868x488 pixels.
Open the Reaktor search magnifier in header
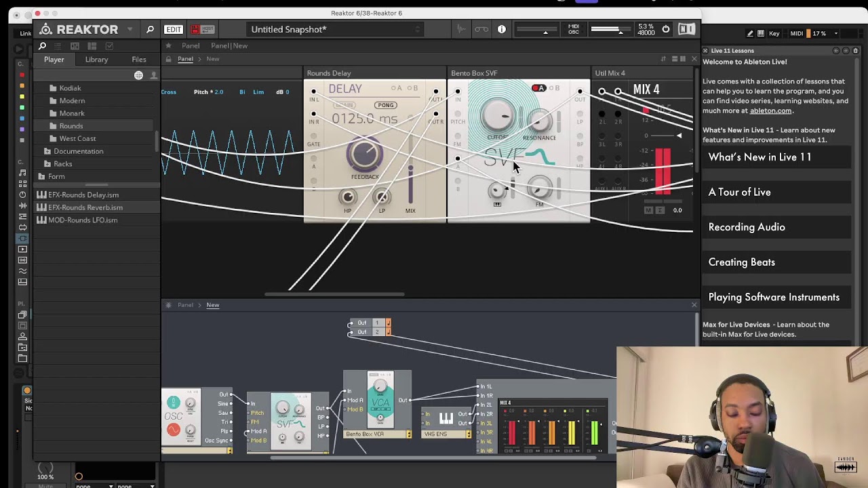tap(150, 29)
